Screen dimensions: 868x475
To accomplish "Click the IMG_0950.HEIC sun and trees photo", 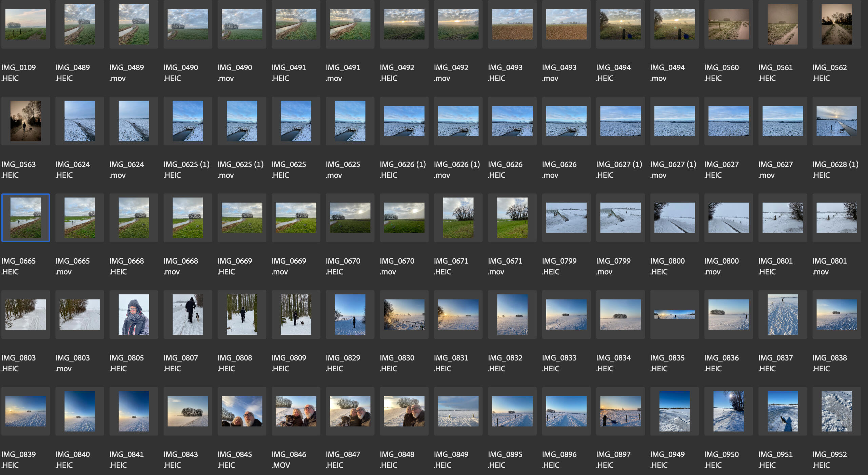I will [x=728, y=411].
